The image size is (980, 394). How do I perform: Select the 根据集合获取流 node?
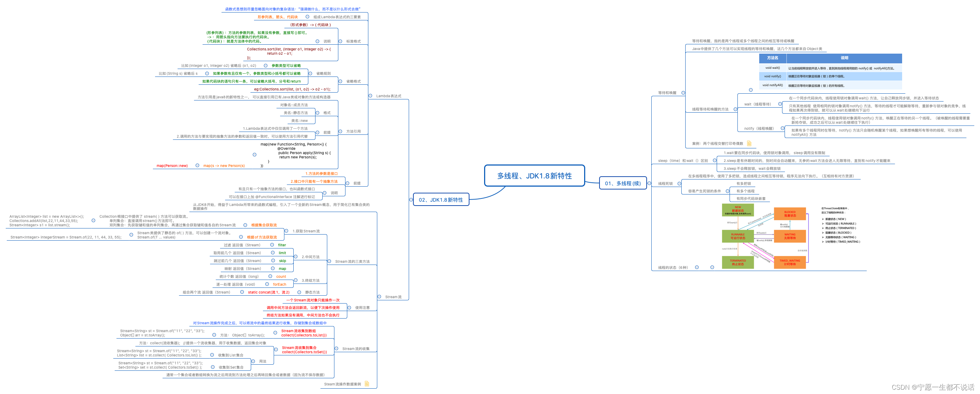click(264, 225)
